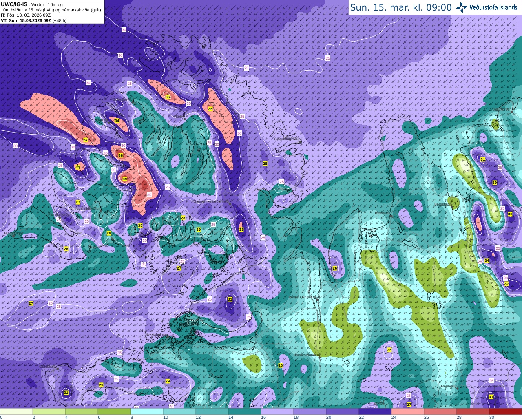The width and height of the screenshot is (522, 420).
Task: Pick the 28–30 m/s red legend swatch
Action: pos(473,411)
